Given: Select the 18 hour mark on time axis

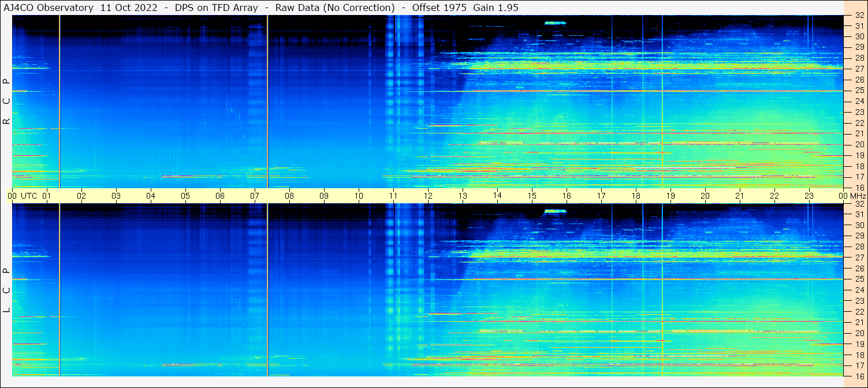Looking at the screenshot, I should tap(636, 196).
